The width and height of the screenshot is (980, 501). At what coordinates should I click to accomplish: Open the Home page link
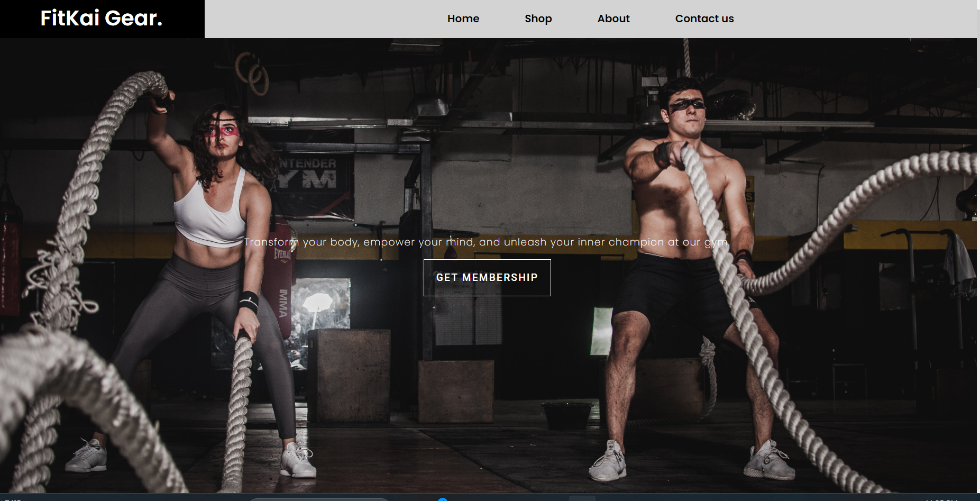tap(463, 19)
